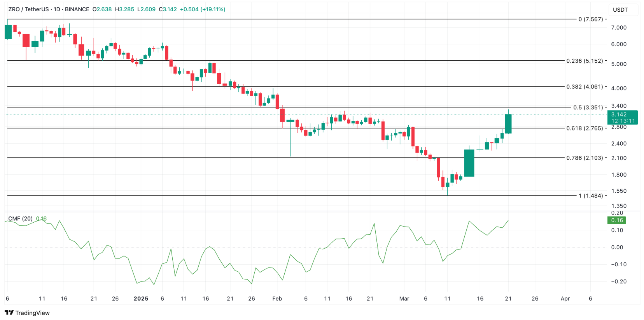
Task: Click the green 3.142 current price badge
Action: click(x=622, y=117)
